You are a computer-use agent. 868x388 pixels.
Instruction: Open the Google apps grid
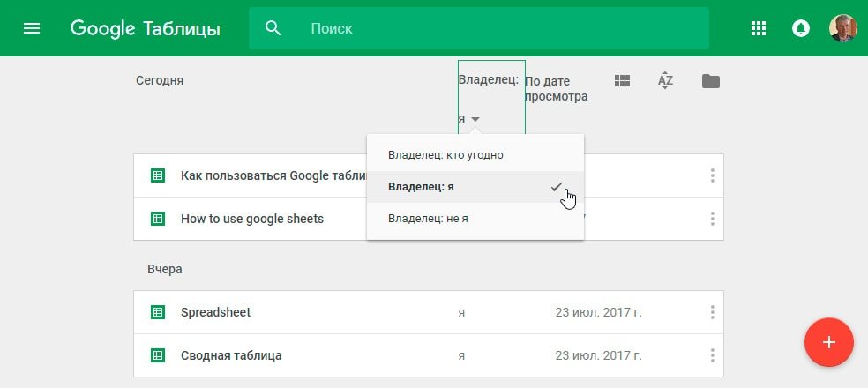(758, 28)
